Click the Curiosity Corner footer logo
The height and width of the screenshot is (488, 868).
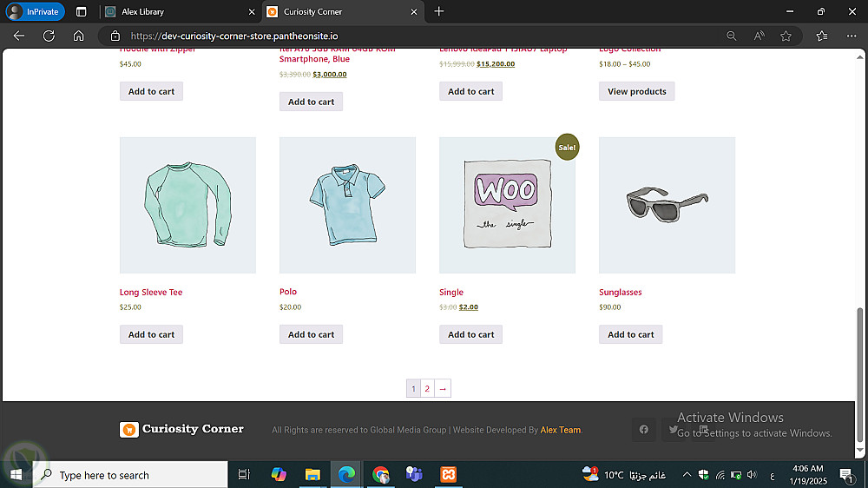pyautogui.click(x=181, y=429)
